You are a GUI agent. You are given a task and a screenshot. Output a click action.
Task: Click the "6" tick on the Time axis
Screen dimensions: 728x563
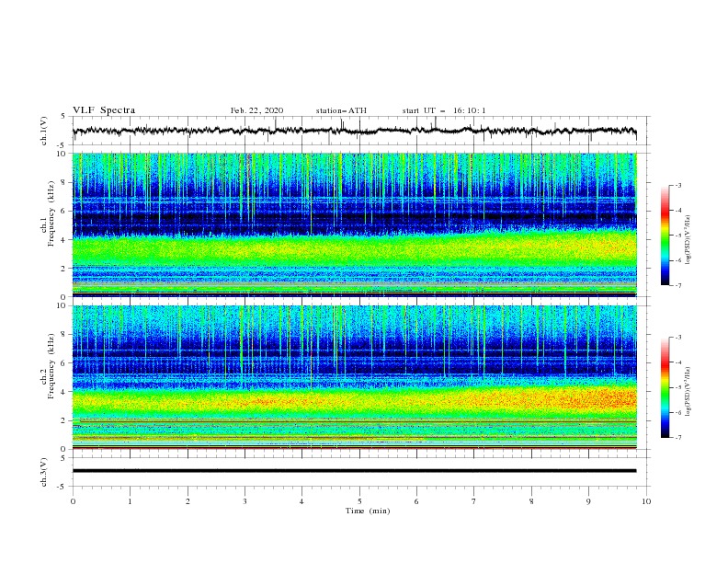point(416,501)
